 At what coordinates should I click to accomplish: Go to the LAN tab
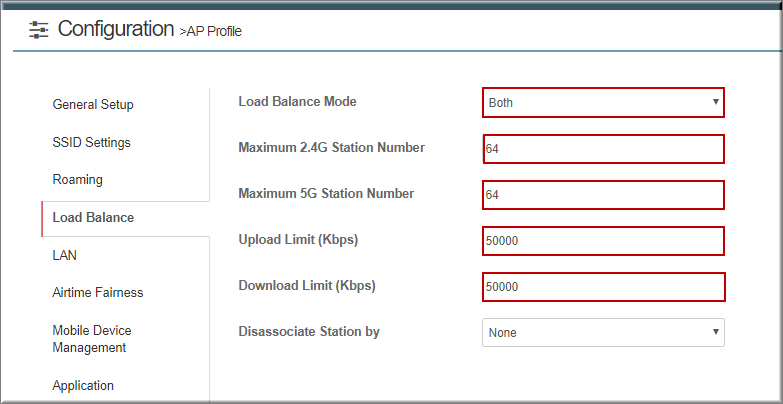[x=64, y=255]
